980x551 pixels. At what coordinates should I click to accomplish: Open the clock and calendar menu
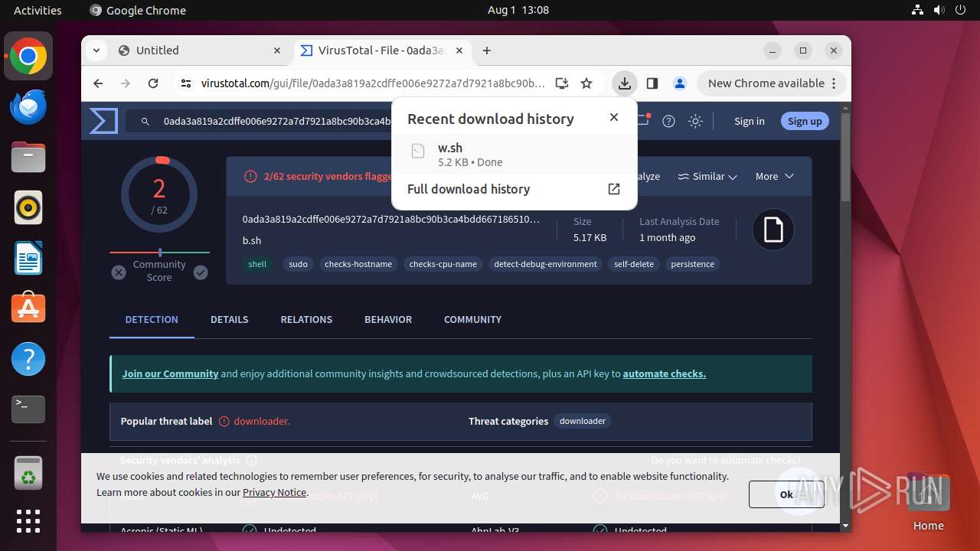(x=518, y=10)
